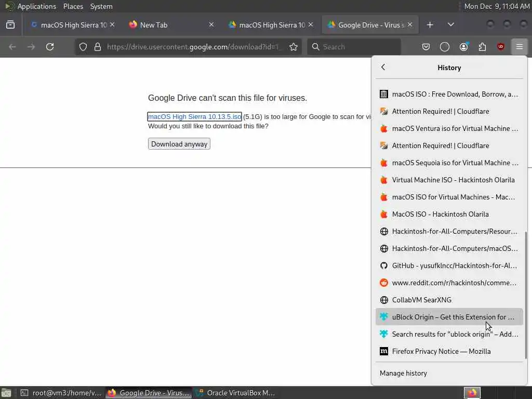Open Pocket save button
The height and width of the screenshot is (399, 532).
(426, 46)
